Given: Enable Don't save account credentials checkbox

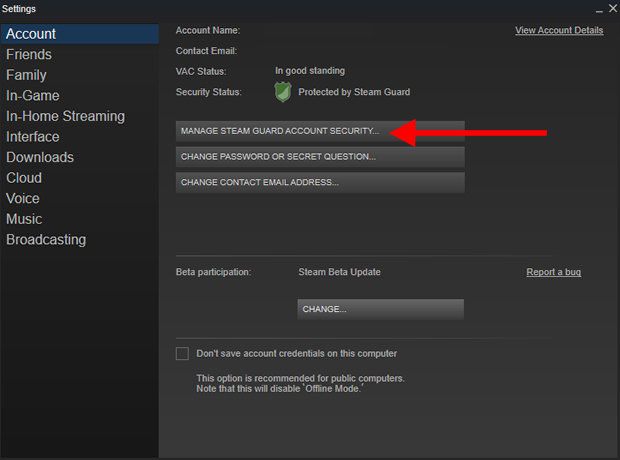Looking at the screenshot, I should pos(182,353).
